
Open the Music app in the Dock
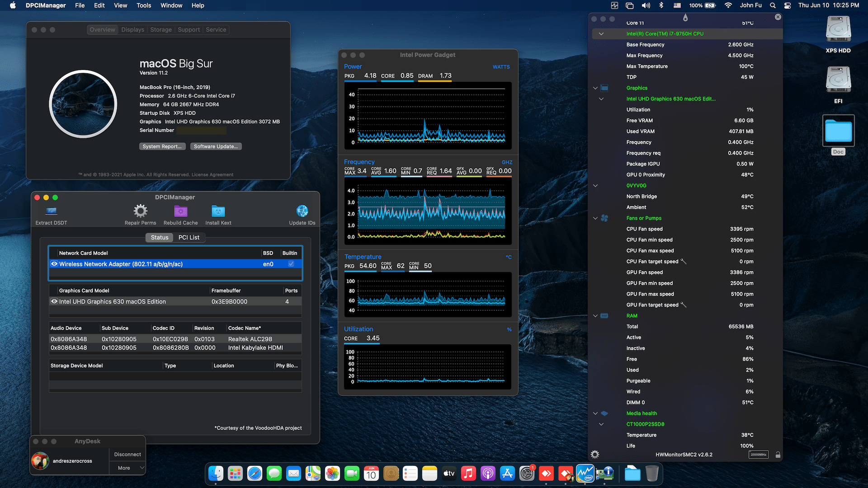point(468,474)
